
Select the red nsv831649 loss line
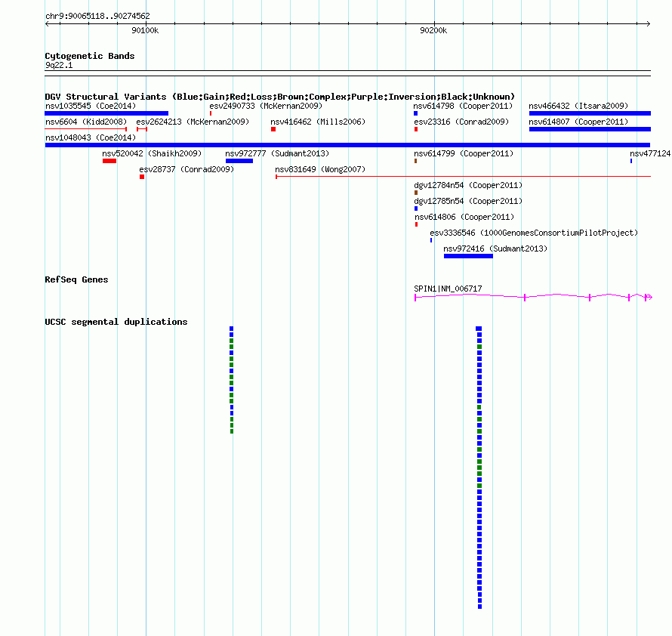(x=464, y=176)
